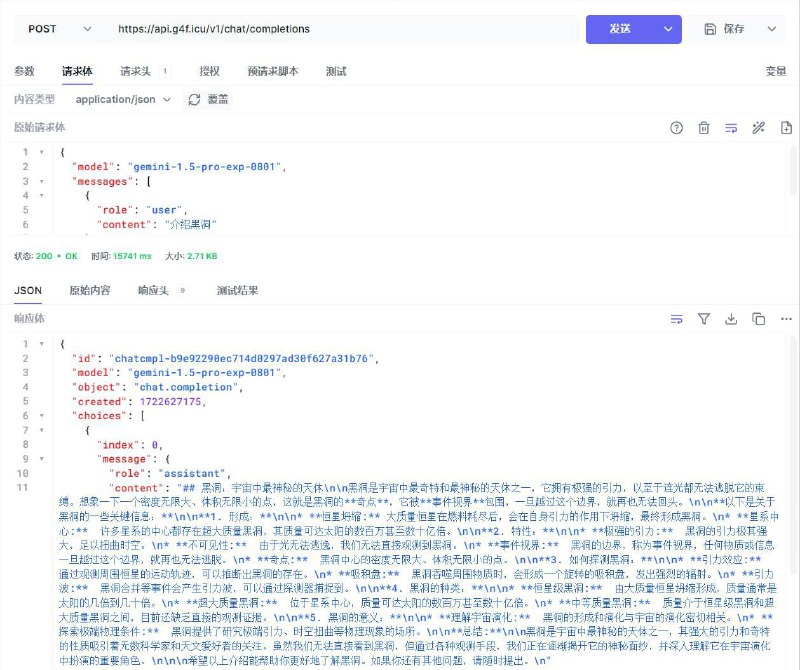Click the help icon in request body toolbar
Viewport: 800px width, 670px height.
pos(677,128)
